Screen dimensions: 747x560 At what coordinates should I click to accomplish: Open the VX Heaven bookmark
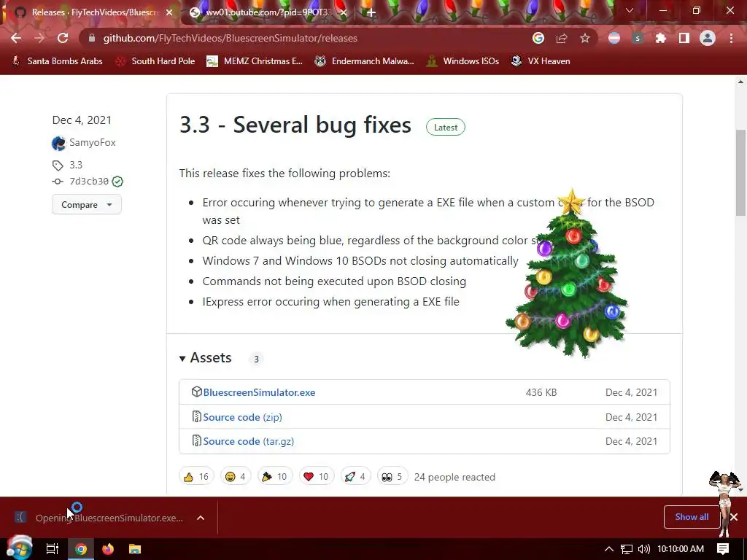coord(541,61)
